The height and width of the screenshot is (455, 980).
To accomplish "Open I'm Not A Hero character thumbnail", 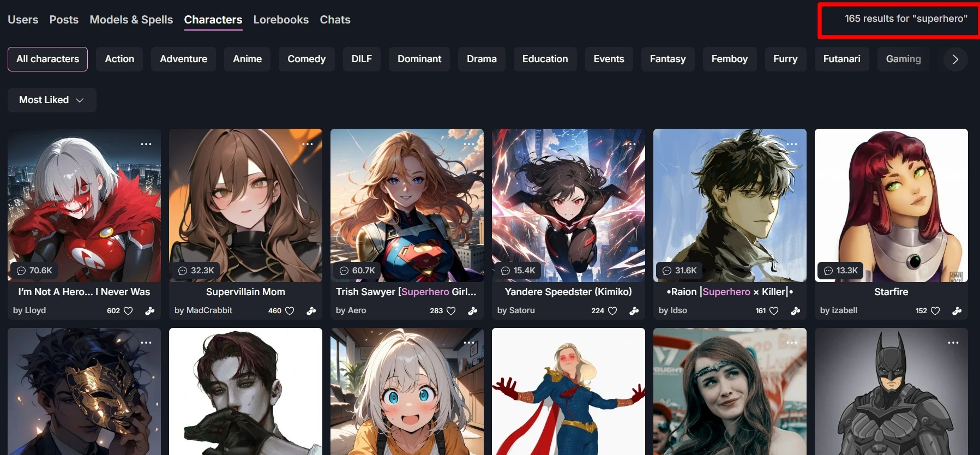I will [84, 205].
